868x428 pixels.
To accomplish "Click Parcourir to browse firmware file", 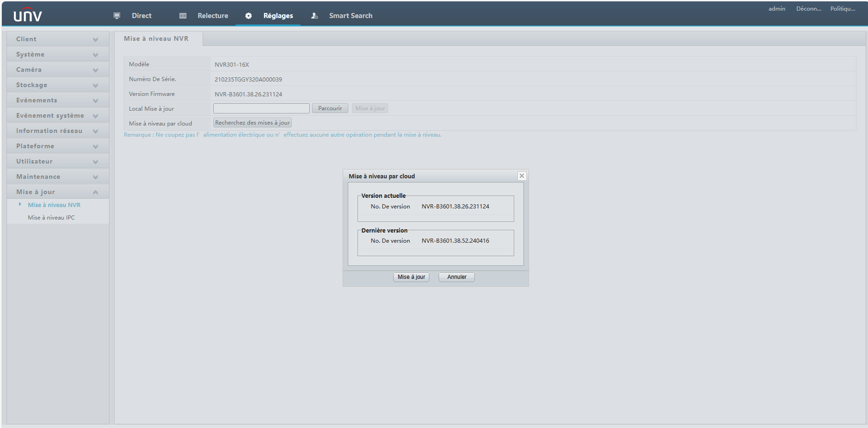I will (x=330, y=108).
